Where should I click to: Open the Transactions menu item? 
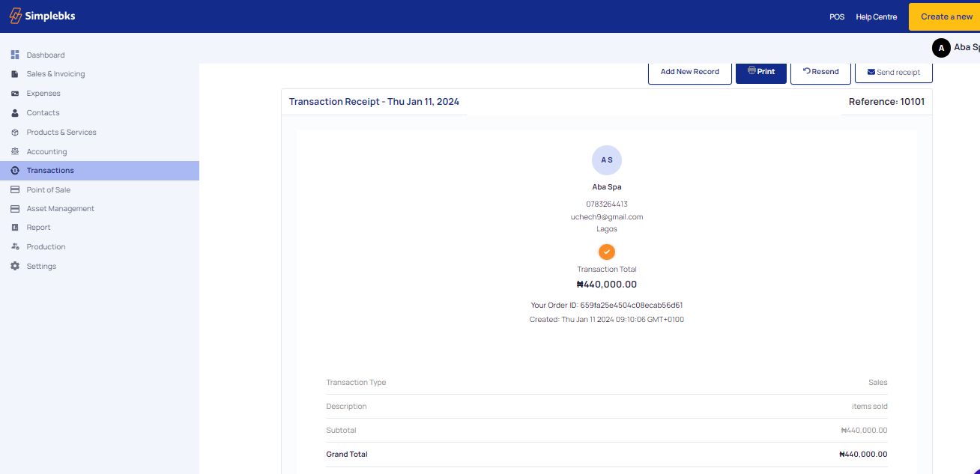50,171
